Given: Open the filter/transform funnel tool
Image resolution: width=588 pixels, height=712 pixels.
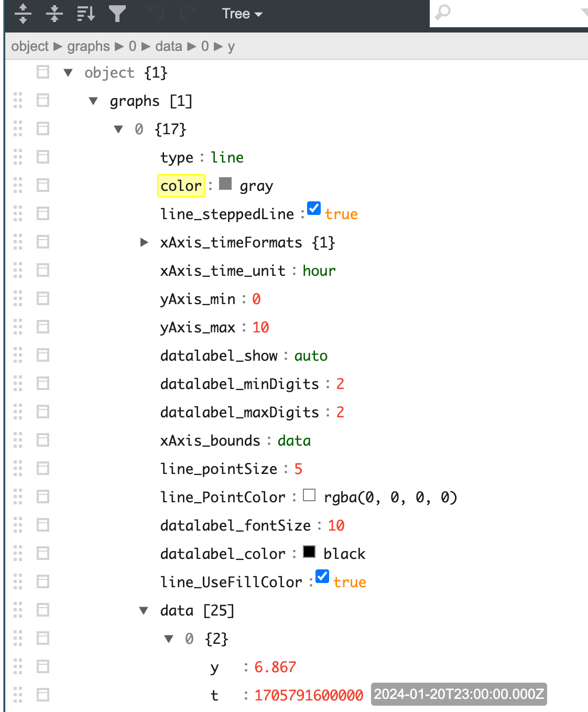Looking at the screenshot, I should [117, 14].
